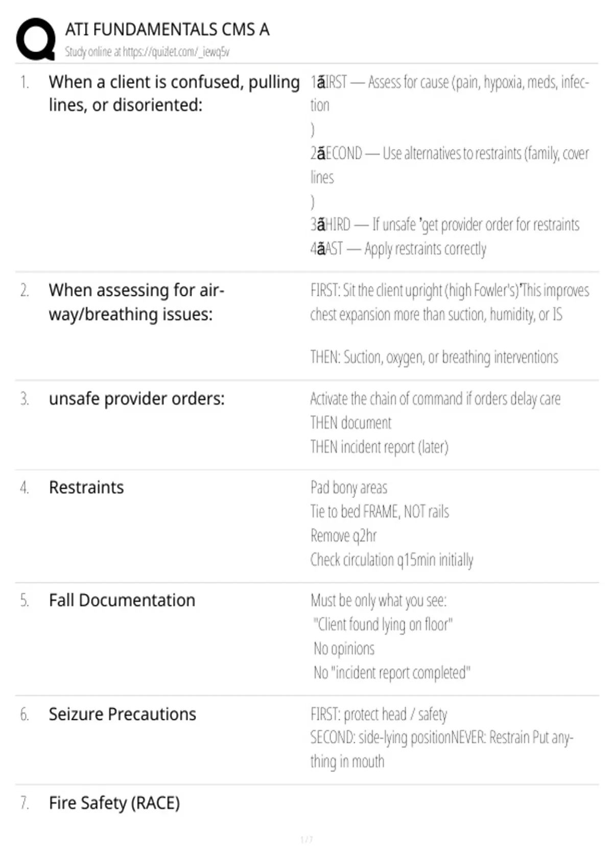
Task: Click the THEN: Suction, oxygen line
Action: (434, 357)
